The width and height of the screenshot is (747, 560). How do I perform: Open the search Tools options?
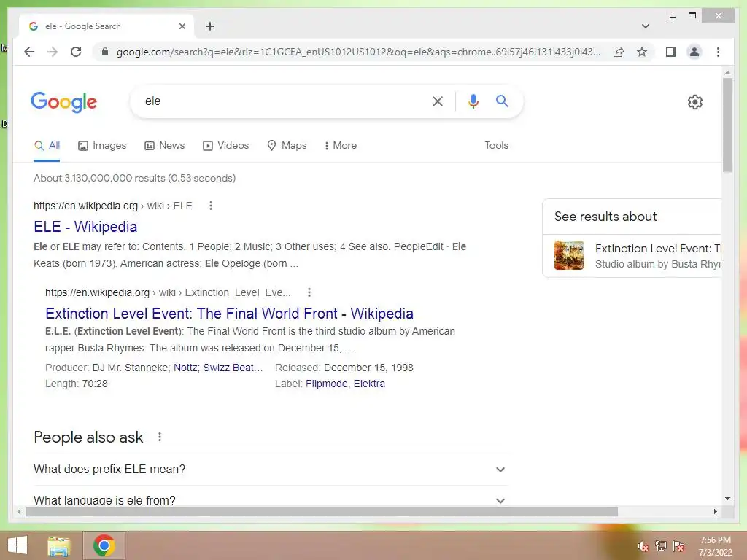click(x=496, y=146)
